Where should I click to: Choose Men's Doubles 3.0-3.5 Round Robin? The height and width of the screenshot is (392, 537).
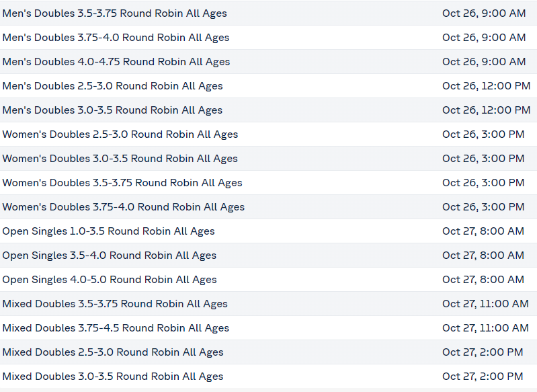(x=112, y=110)
